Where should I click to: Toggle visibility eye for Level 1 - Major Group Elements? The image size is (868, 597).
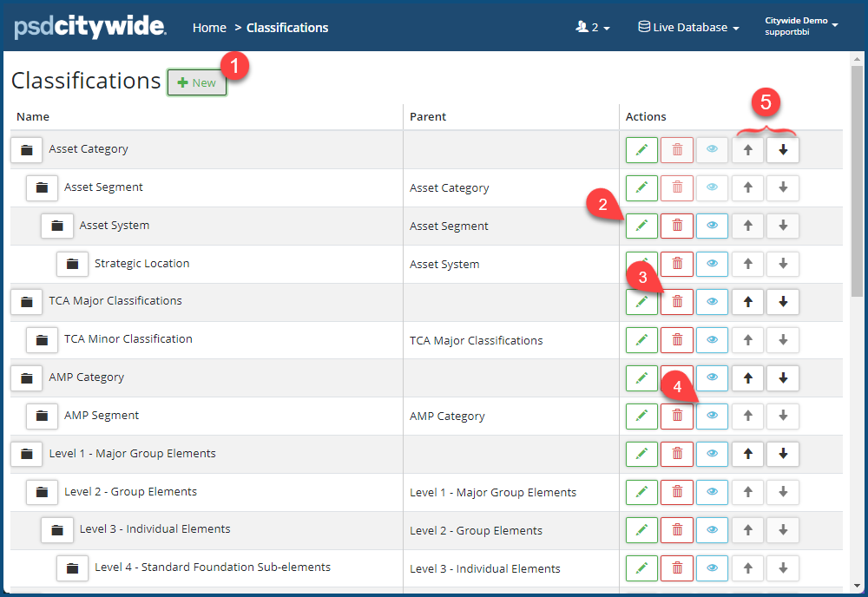pyautogui.click(x=712, y=454)
